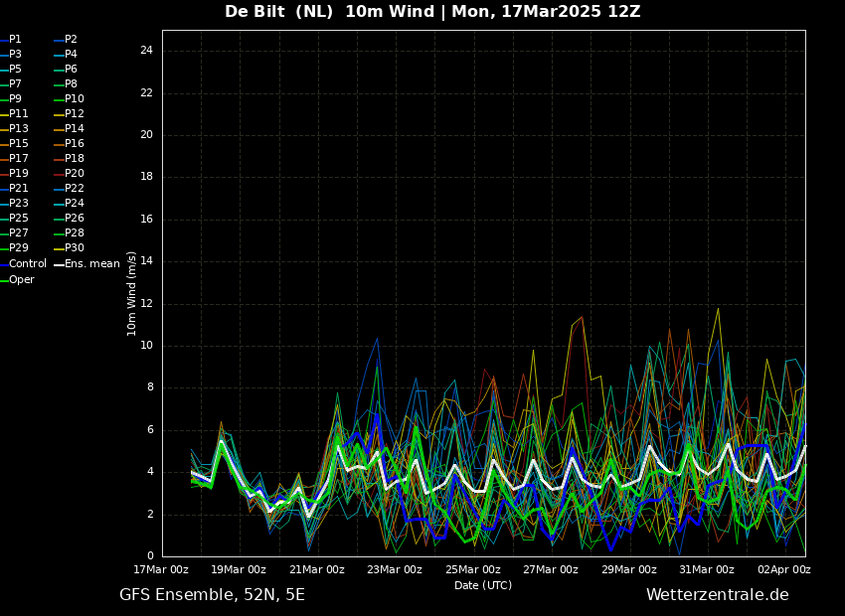Select the Control legend entry

27,264
